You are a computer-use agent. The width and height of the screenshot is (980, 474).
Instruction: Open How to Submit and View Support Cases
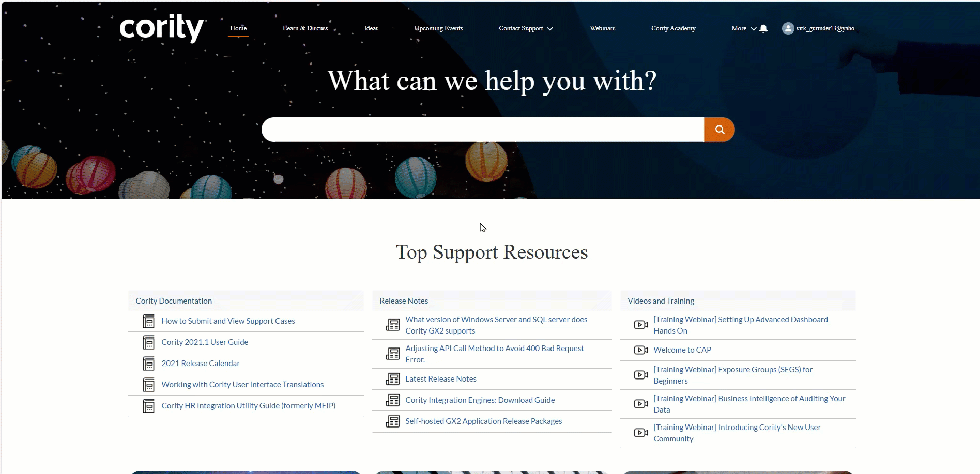coord(228,321)
